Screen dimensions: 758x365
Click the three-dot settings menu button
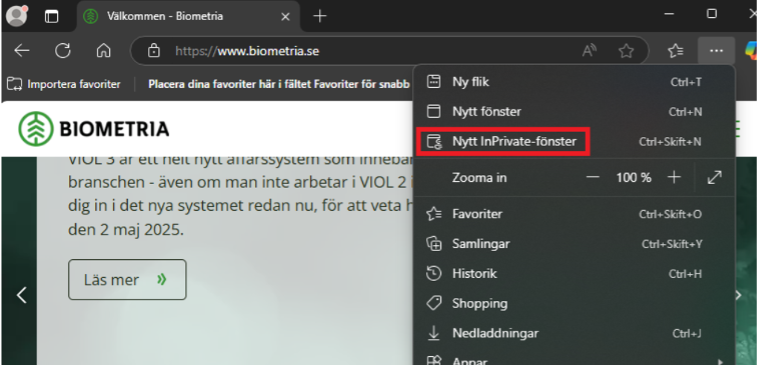[716, 50]
